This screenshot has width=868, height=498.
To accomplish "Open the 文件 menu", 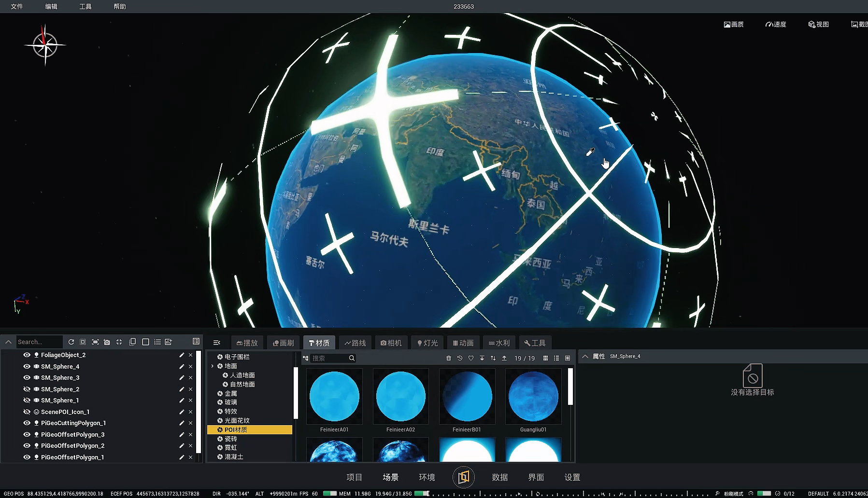I will coord(15,6).
